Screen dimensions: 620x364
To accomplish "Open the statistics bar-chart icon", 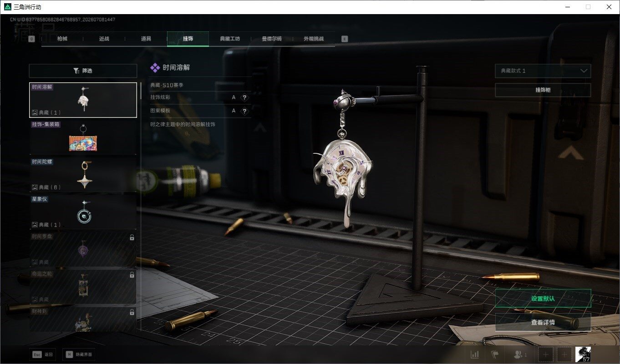I will pos(475,354).
